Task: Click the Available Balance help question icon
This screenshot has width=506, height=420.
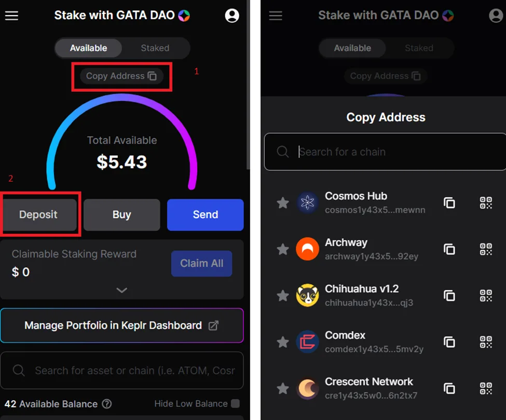Action: 107,404
